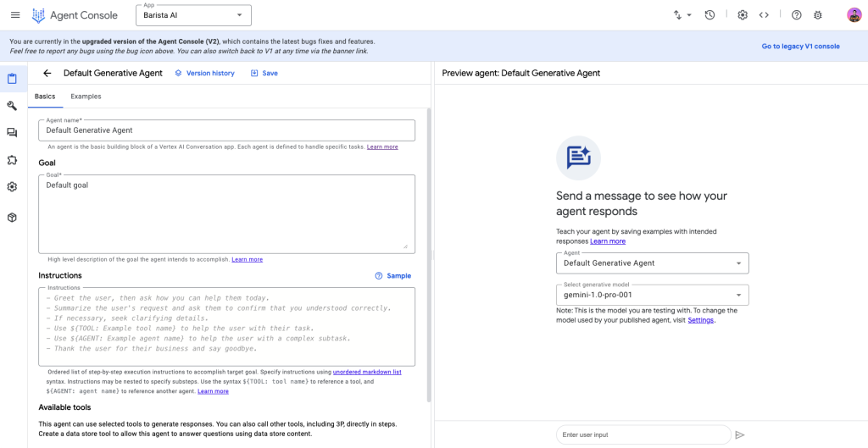The image size is (868, 448).
Task: Click the send message arrow icon
Action: pos(740,435)
